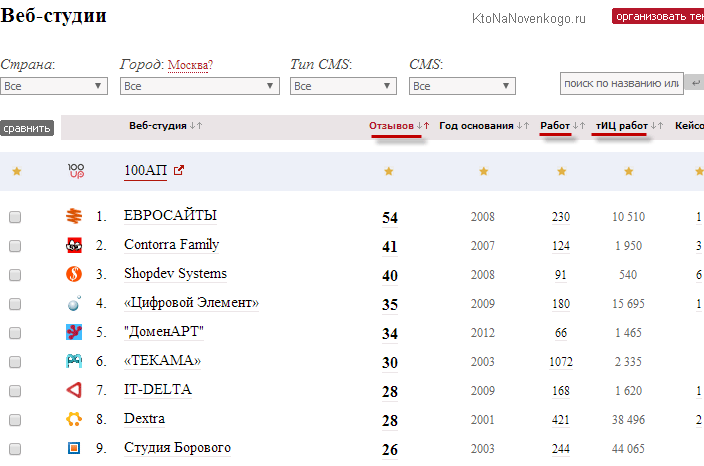The height and width of the screenshot is (466, 704).
Task: Click the red организовать button
Action: [x=658, y=17]
